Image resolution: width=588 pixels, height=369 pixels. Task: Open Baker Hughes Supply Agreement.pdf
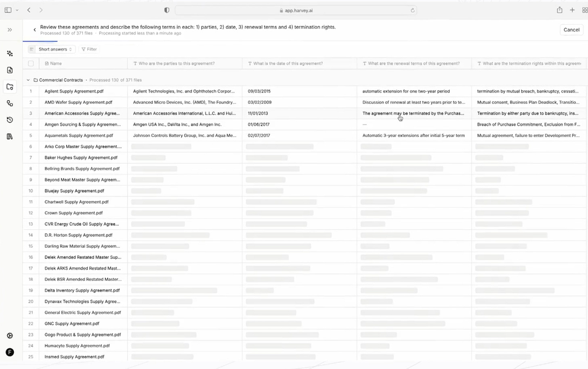pyautogui.click(x=81, y=158)
